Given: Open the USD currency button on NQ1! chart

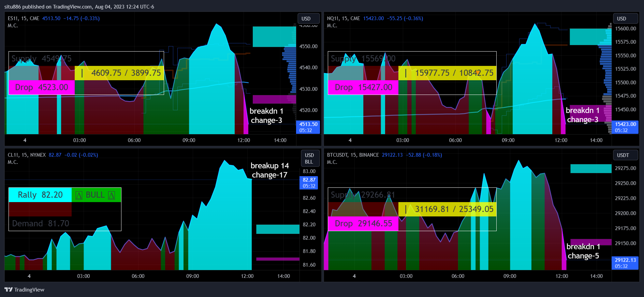Looking at the screenshot, I should click(x=625, y=18).
